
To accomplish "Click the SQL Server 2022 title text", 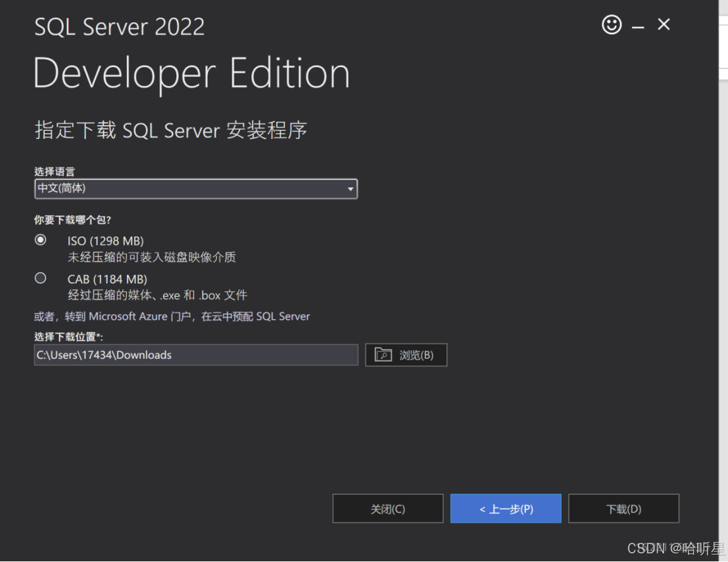I will click(119, 27).
